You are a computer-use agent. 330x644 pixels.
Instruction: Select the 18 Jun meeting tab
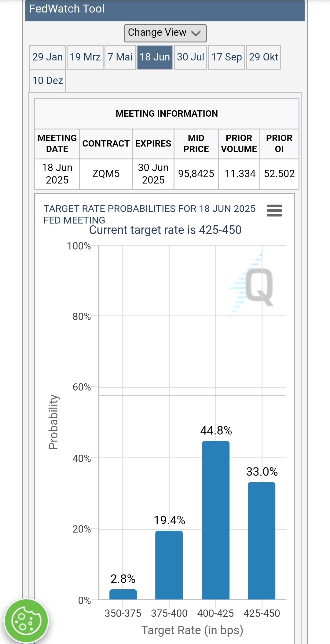155,57
